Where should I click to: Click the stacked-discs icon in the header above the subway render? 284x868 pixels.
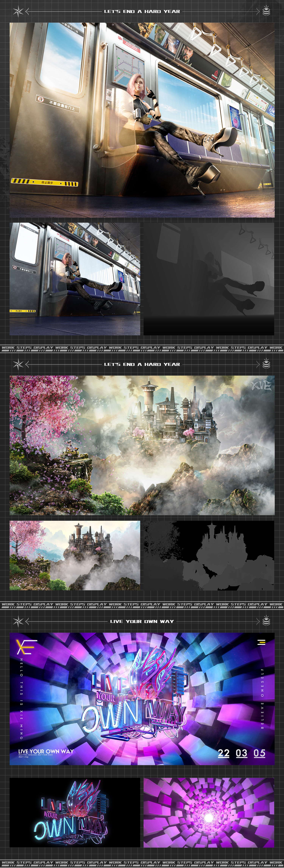click(x=266, y=10)
